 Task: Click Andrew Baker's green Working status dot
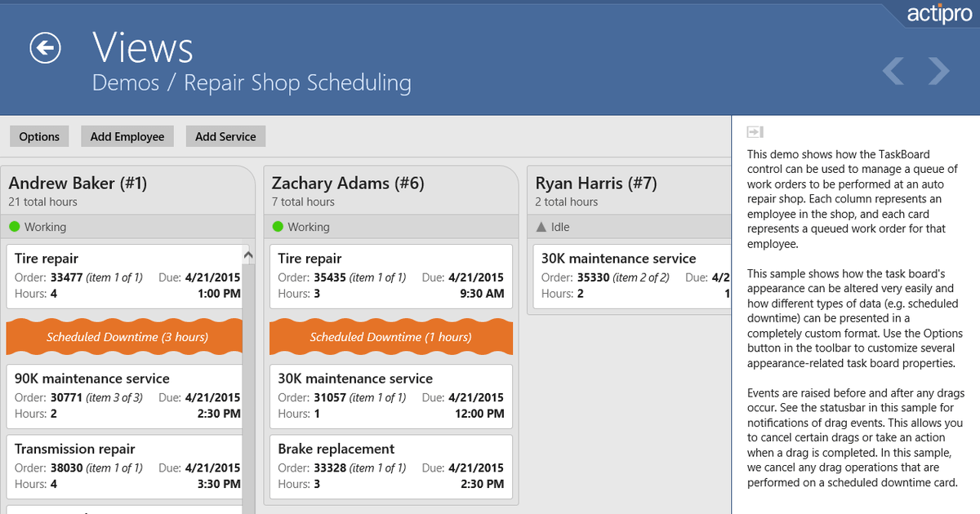[14, 227]
